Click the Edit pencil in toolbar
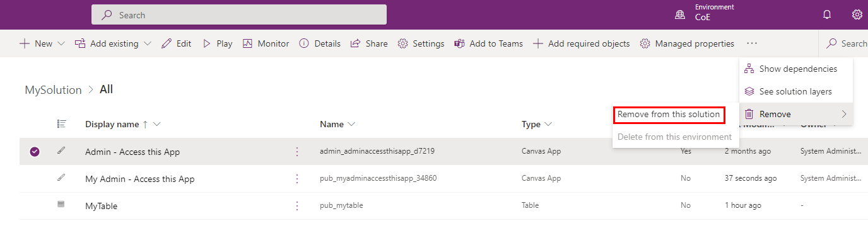Screen dimensions: 868x233 (x=167, y=43)
